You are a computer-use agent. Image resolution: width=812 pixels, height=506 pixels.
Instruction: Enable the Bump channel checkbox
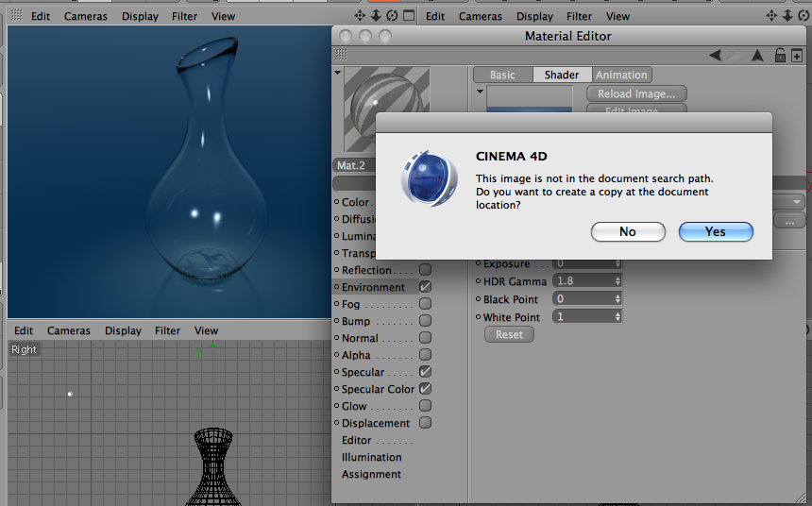pyautogui.click(x=425, y=321)
